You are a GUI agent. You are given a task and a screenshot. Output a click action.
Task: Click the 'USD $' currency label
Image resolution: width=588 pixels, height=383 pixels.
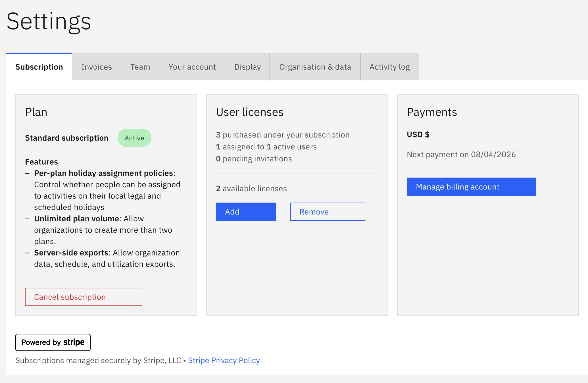point(418,134)
